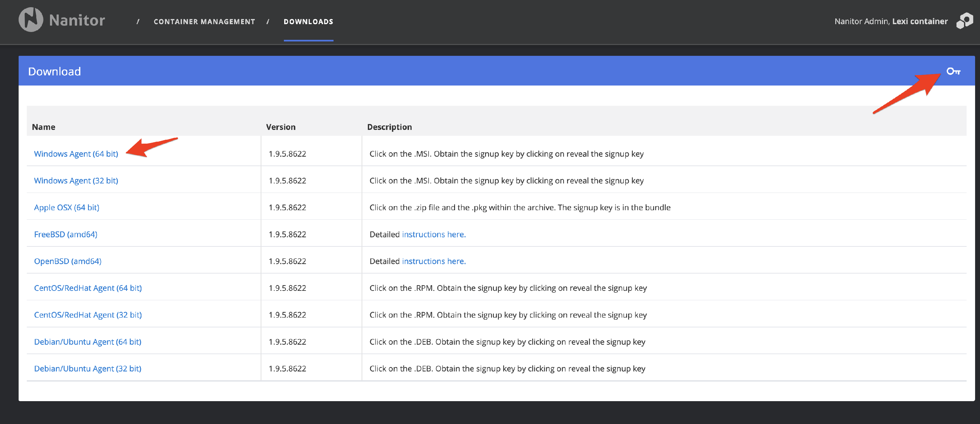Download Debian/Ubuntu Agent (32 bit)
This screenshot has height=424, width=980.
click(x=88, y=369)
